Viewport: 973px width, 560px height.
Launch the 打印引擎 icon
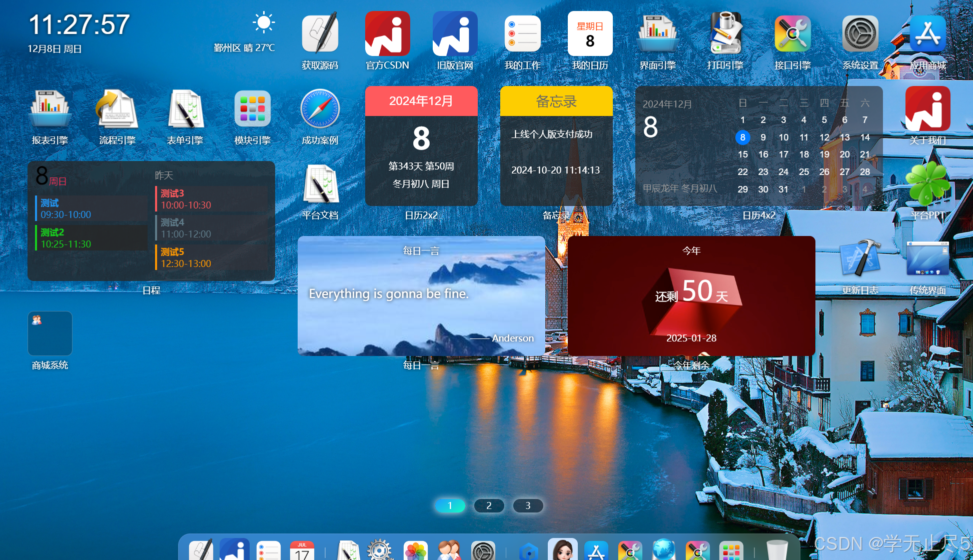725,33
